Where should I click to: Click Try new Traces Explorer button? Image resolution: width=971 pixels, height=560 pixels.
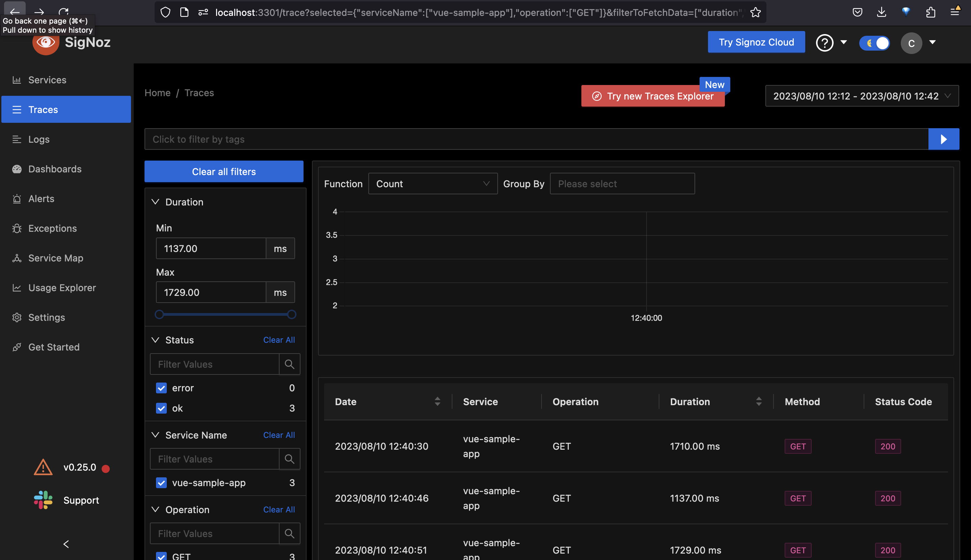653,96
